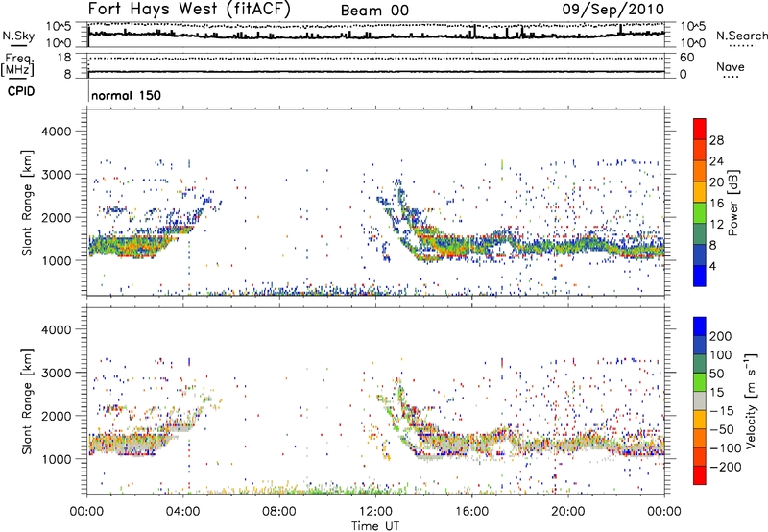Click the gray segment of Velocity color bar
Viewport: 768px width, 532px height.
click(700, 401)
